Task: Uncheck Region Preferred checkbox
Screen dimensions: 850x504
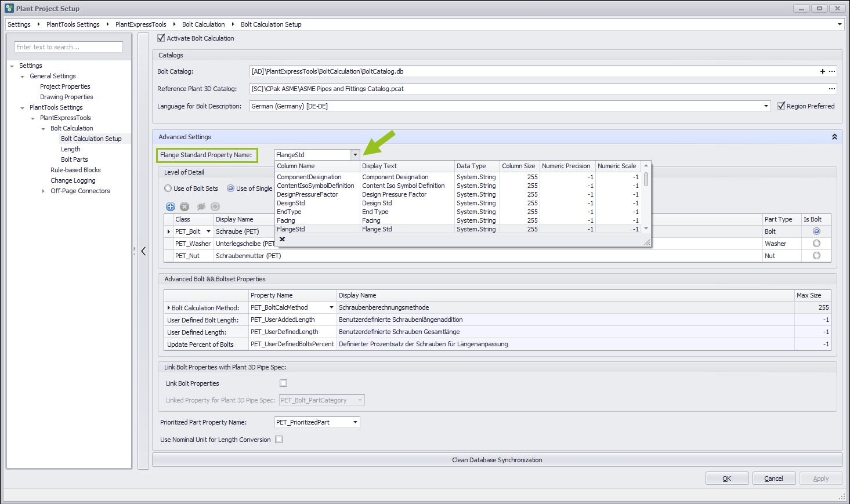Action: point(781,106)
